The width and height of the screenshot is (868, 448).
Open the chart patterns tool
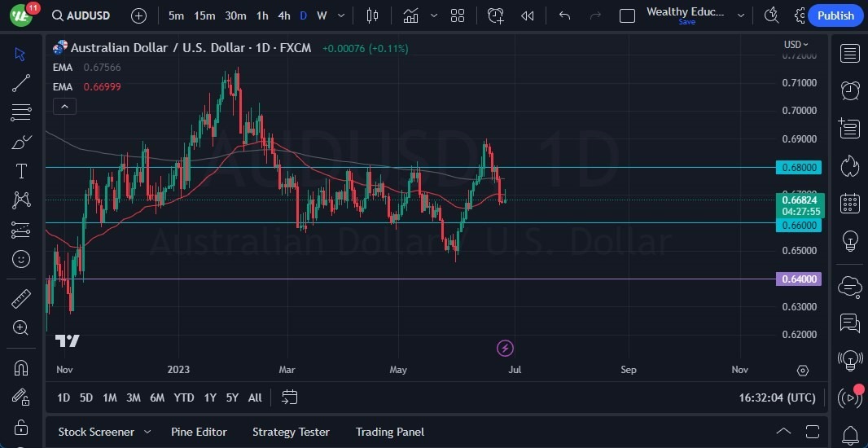click(x=21, y=200)
